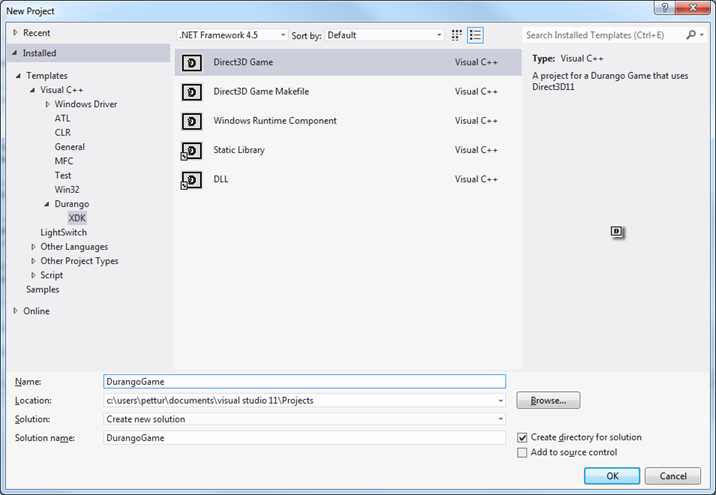Select the Win32 template category
Viewport: 716px width, 495px height.
click(67, 190)
